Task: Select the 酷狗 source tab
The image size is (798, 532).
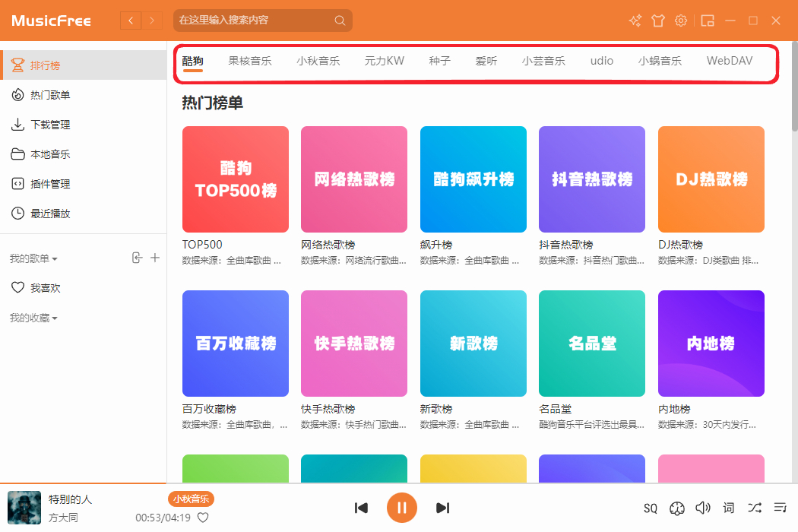Action: (x=193, y=61)
